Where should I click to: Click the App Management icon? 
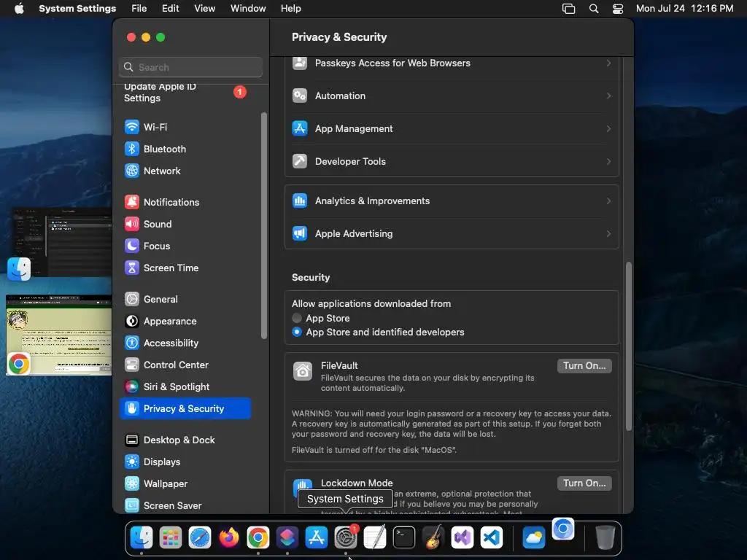point(300,128)
